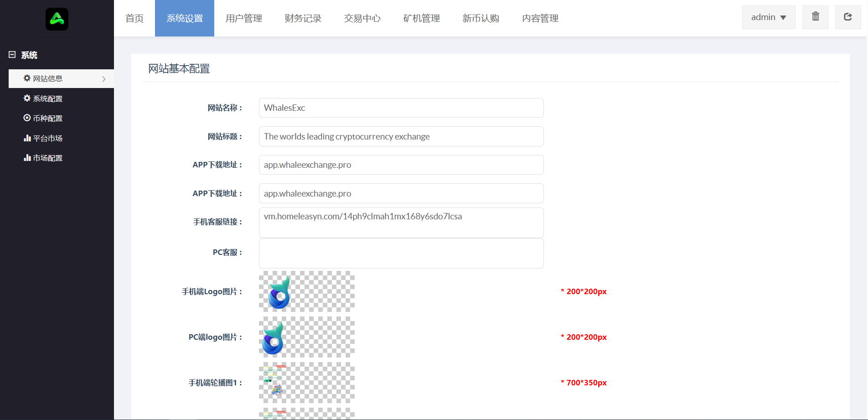Click the trash can icon in top bar
This screenshot has height=420, width=868.
[815, 17]
